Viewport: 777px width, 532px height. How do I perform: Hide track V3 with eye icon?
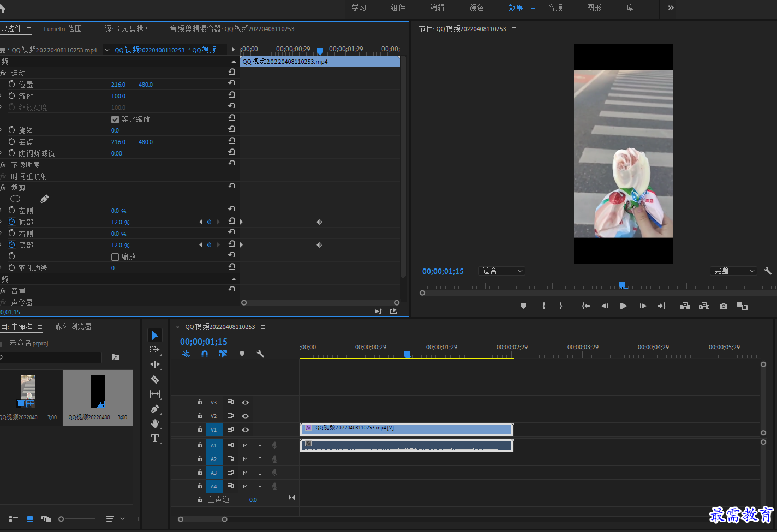tap(246, 403)
